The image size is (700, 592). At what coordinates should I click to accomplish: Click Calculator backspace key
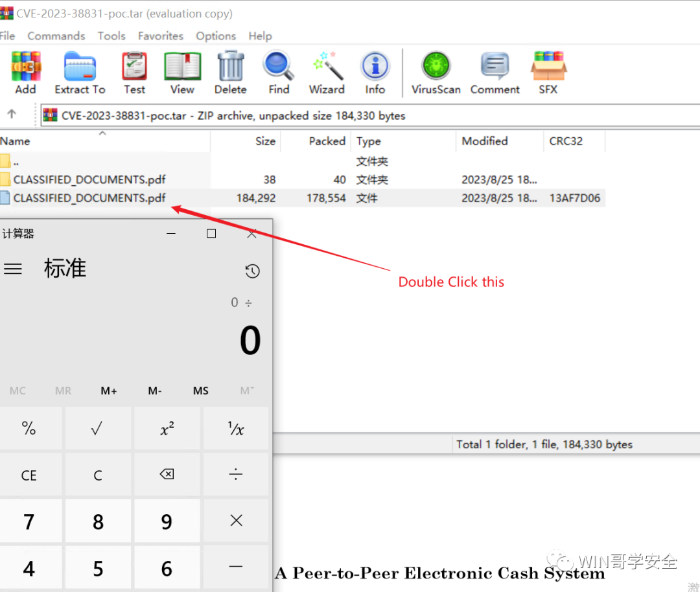(x=167, y=474)
